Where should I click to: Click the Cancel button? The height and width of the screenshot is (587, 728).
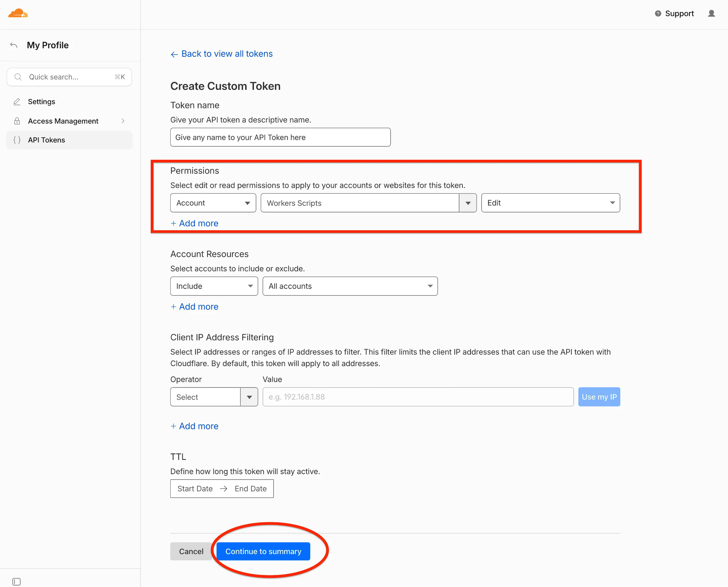pos(191,551)
